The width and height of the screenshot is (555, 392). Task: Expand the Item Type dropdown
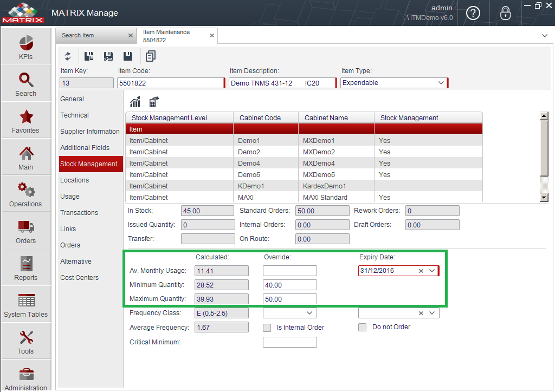point(441,83)
